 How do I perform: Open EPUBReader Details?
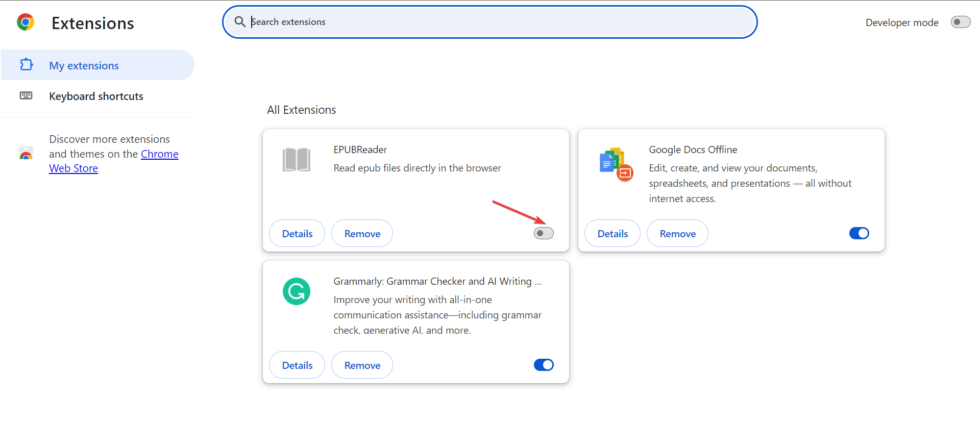point(297,233)
